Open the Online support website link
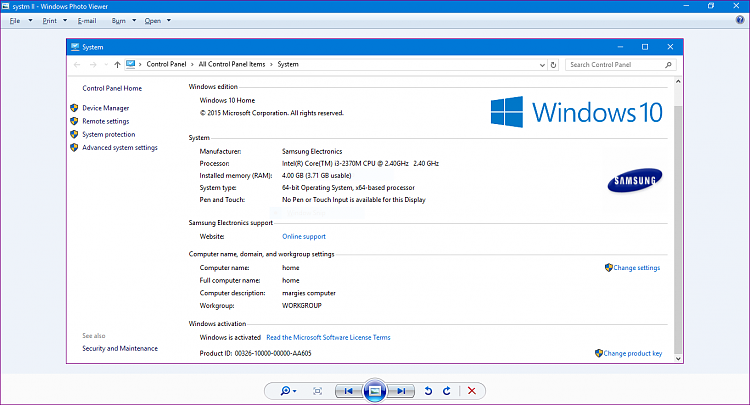 click(x=304, y=237)
